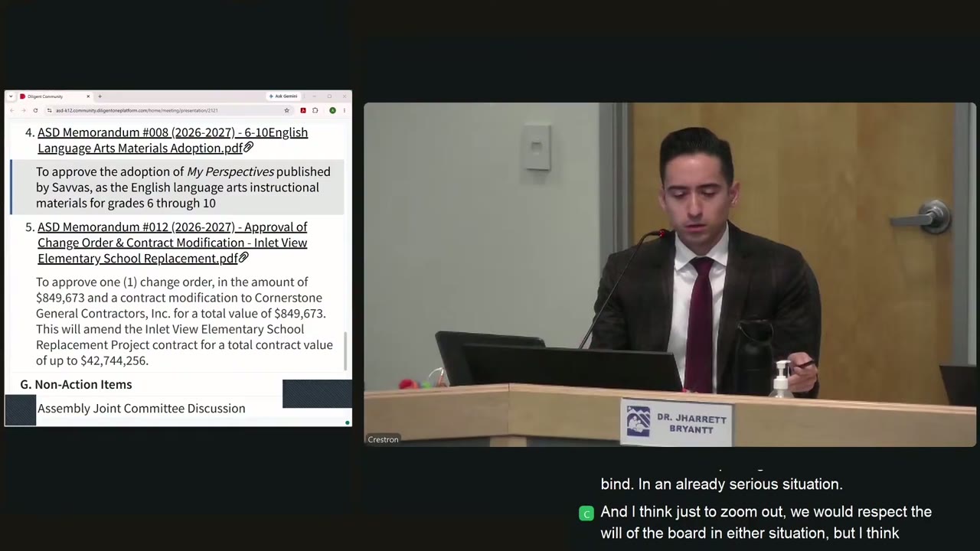Click the caption line 'bind. In an already serious situation.'
The width and height of the screenshot is (980, 551).
click(x=721, y=484)
